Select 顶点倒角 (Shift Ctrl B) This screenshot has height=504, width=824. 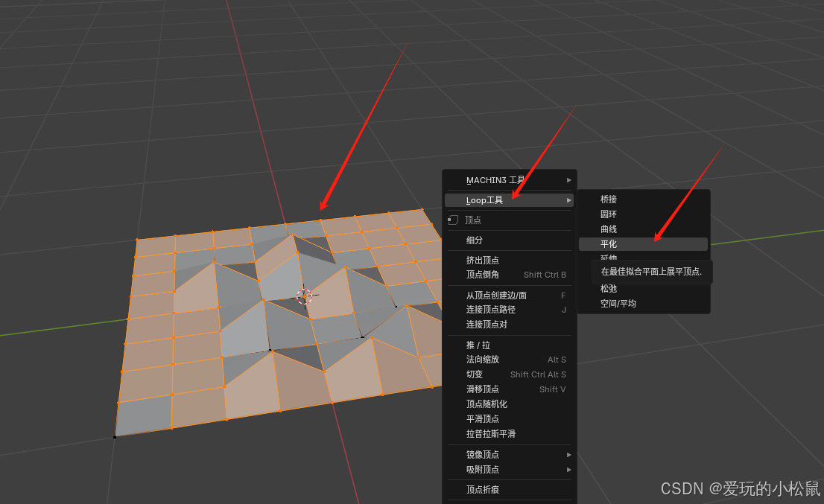509,275
